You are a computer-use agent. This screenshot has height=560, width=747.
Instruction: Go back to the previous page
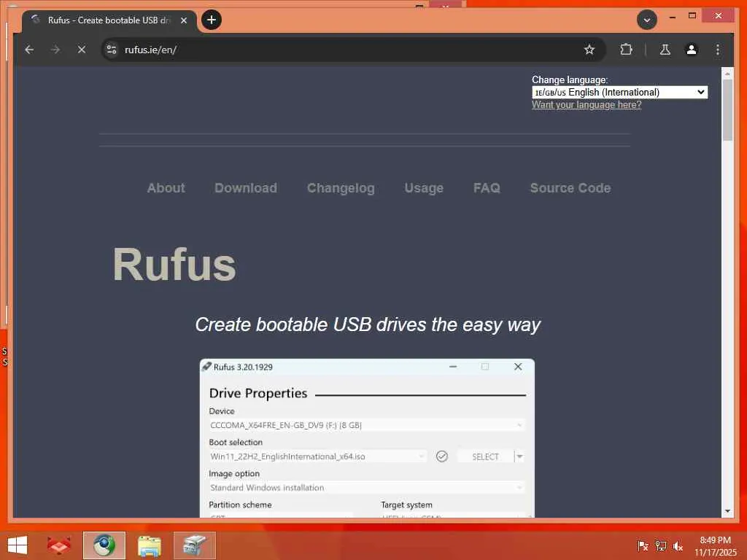click(x=29, y=50)
